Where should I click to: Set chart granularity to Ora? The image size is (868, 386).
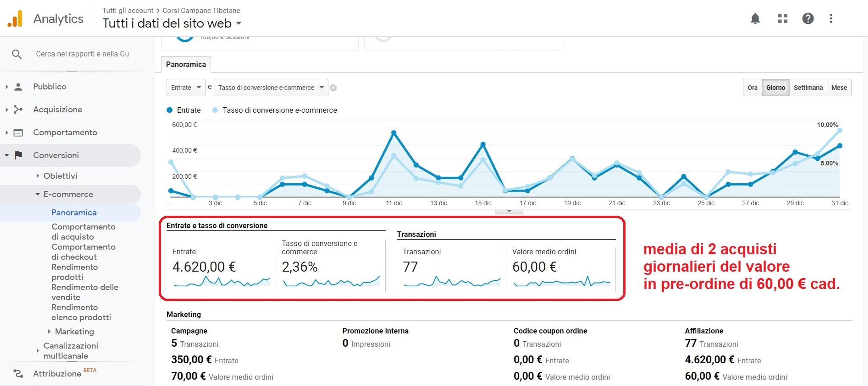coord(752,88)
